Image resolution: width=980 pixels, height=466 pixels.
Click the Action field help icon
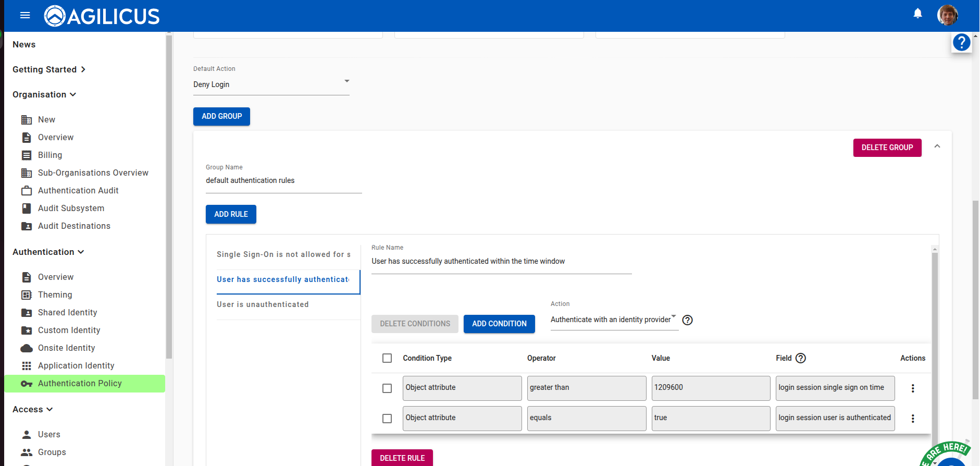coord(687,320)
